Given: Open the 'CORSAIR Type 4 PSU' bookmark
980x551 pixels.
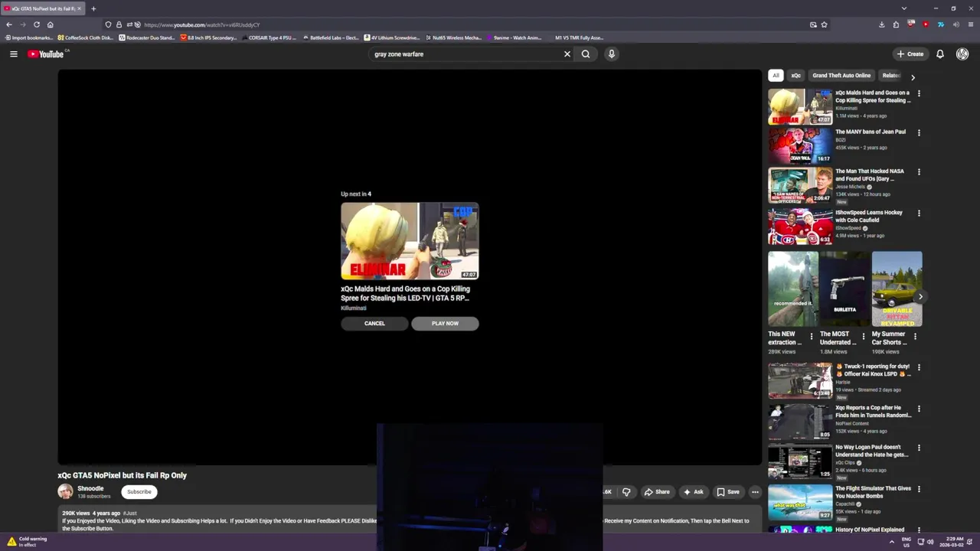Looking at the screenshot, I should [268, 37].
